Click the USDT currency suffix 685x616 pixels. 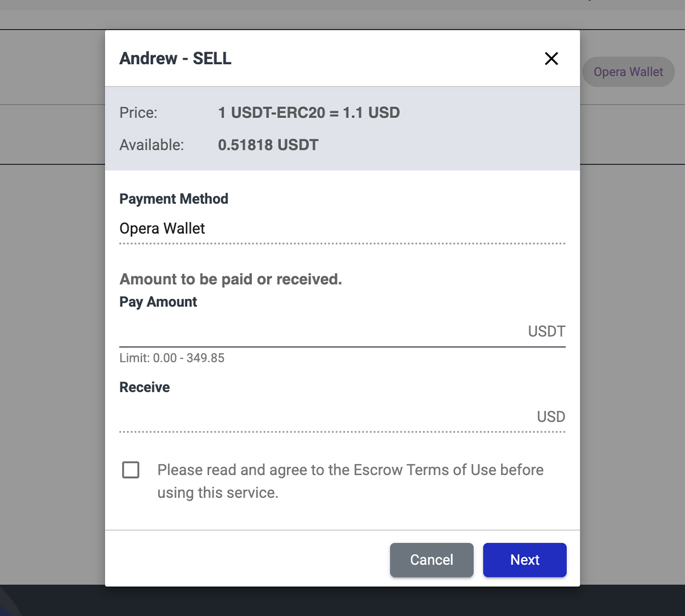pos(546,331)
